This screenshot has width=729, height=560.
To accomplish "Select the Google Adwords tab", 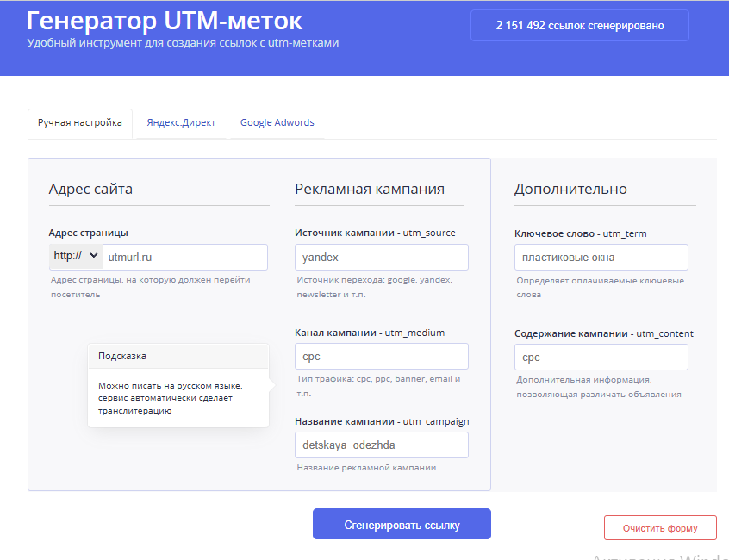I will [277, 123].
